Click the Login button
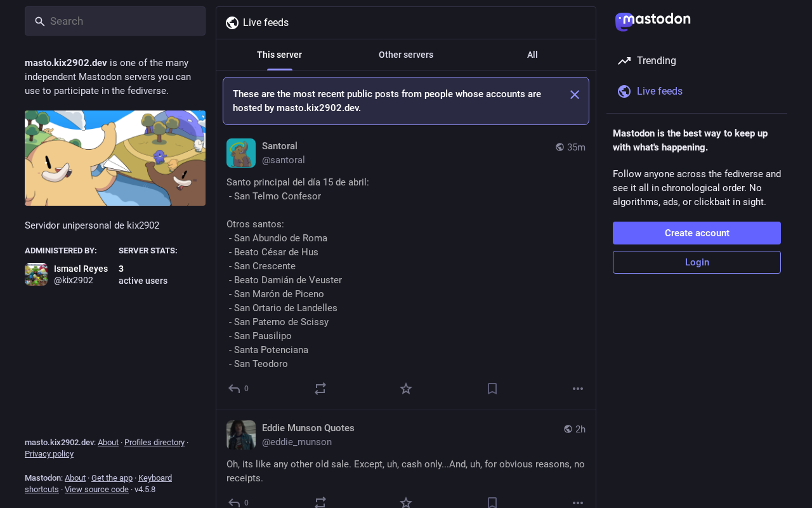Screen dimensions: 812x508 pyautogui.click(x=697, y=262)
